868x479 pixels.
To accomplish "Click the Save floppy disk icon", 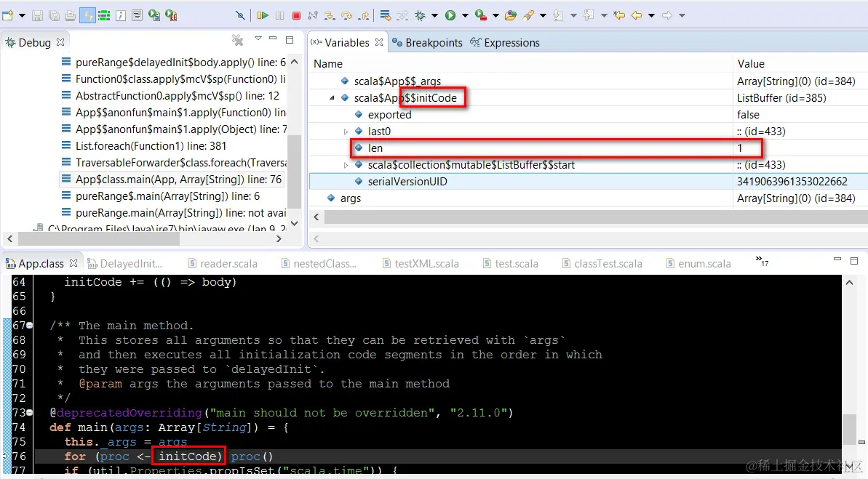I will [37, 15].
